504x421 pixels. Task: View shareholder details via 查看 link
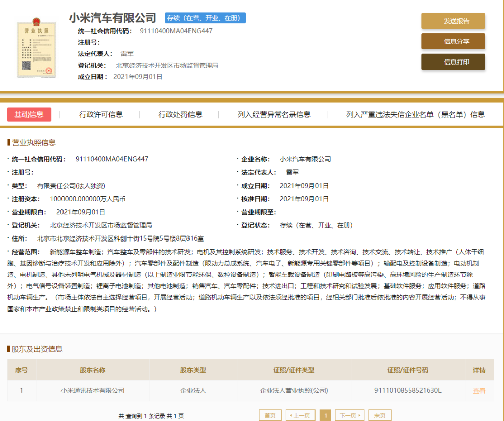pyautogui.click(x=479, y=391)
